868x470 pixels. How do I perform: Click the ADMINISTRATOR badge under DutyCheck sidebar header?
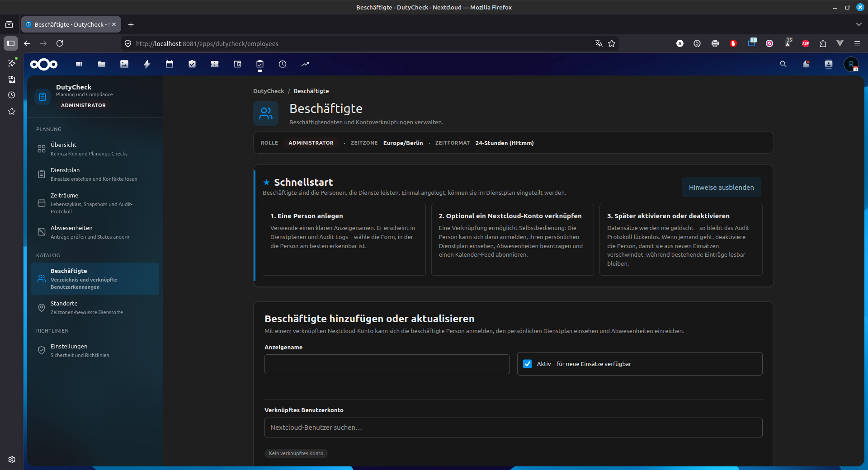click(83, 105)
